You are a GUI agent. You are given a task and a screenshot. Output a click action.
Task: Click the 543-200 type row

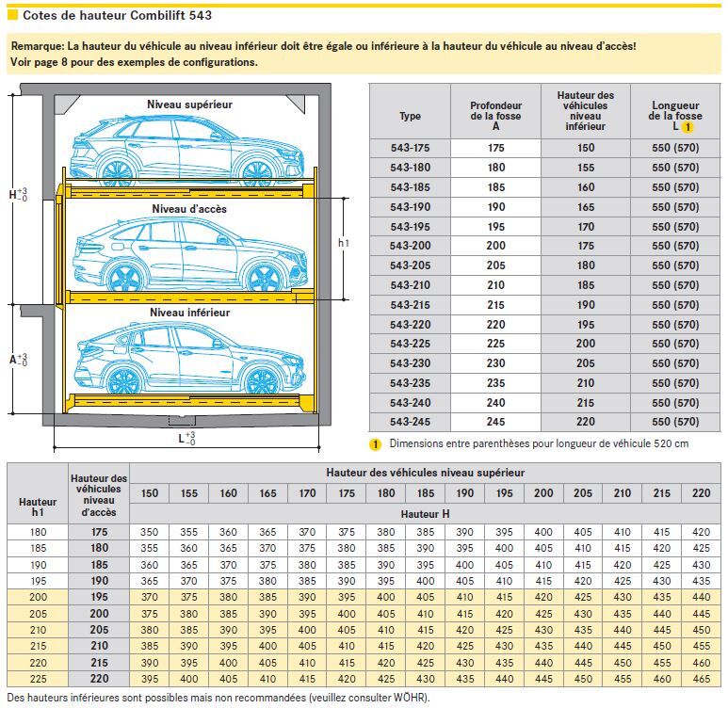(x=410, y=246)
